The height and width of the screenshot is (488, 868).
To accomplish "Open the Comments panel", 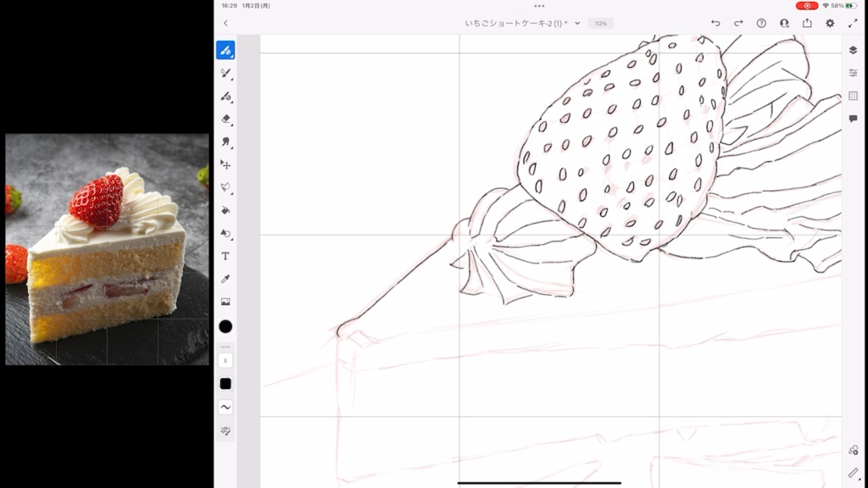I will (x=854, y=117).
